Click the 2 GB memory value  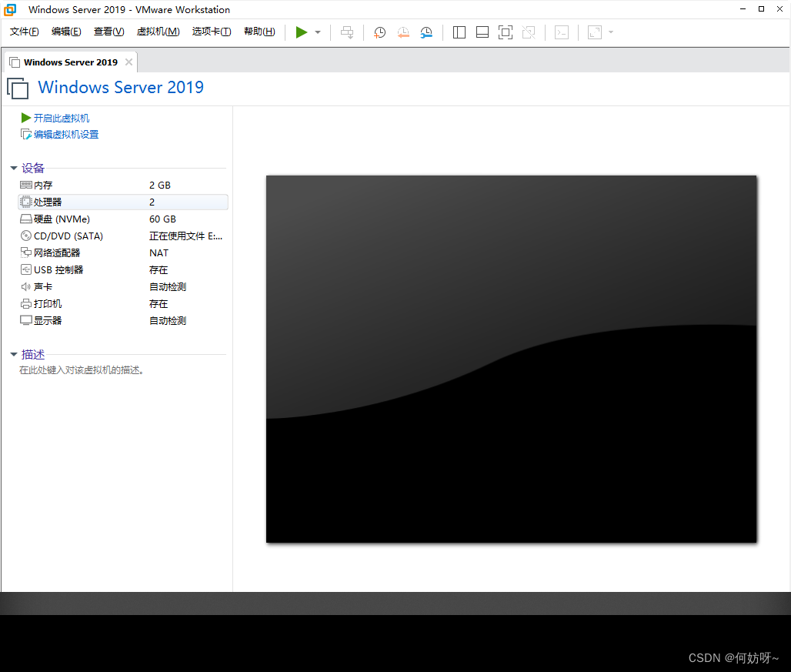(160, 186)
